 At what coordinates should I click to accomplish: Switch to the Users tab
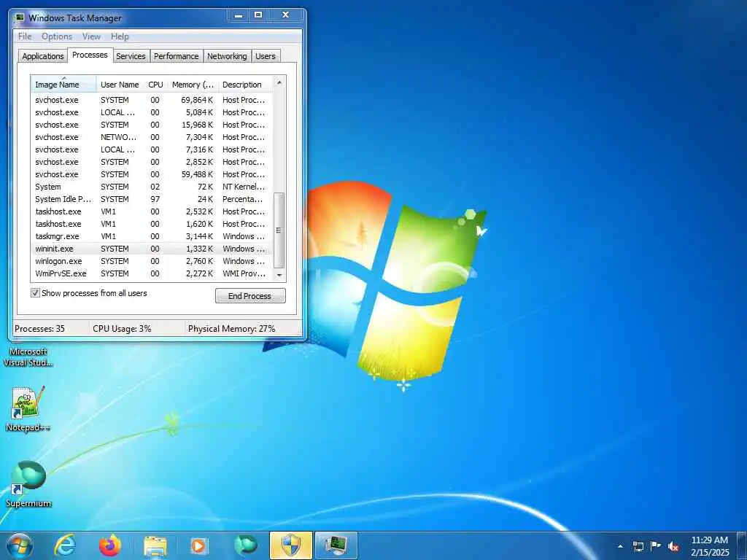coord(266,56)
